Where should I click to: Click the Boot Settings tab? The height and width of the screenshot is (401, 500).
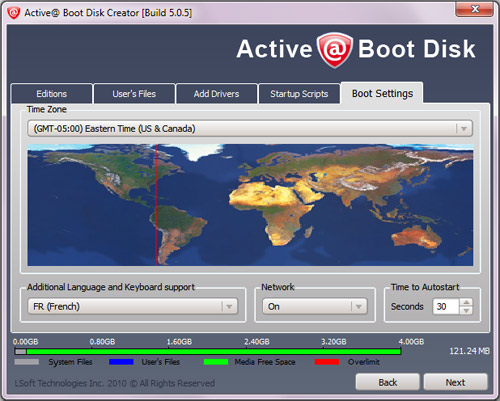point(382,93)
